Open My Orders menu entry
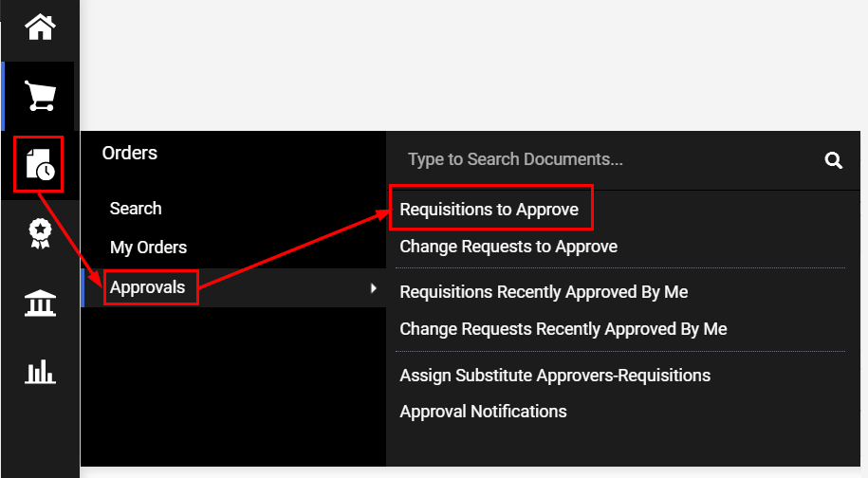 tap(148, 248)
